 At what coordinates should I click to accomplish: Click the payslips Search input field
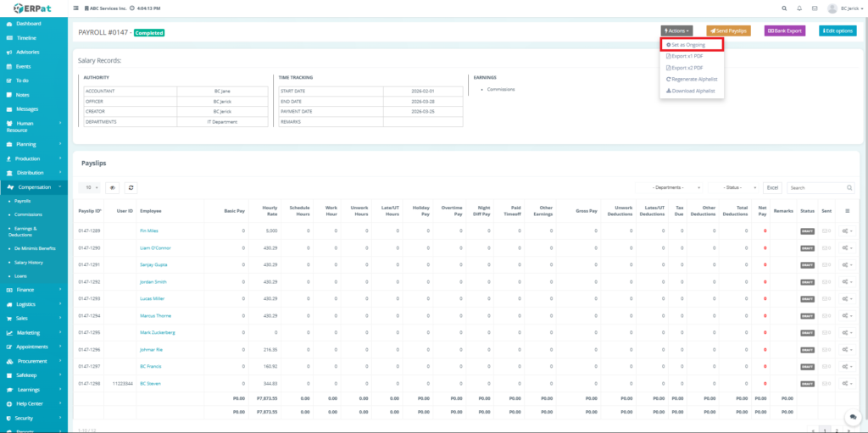[817, 187]
